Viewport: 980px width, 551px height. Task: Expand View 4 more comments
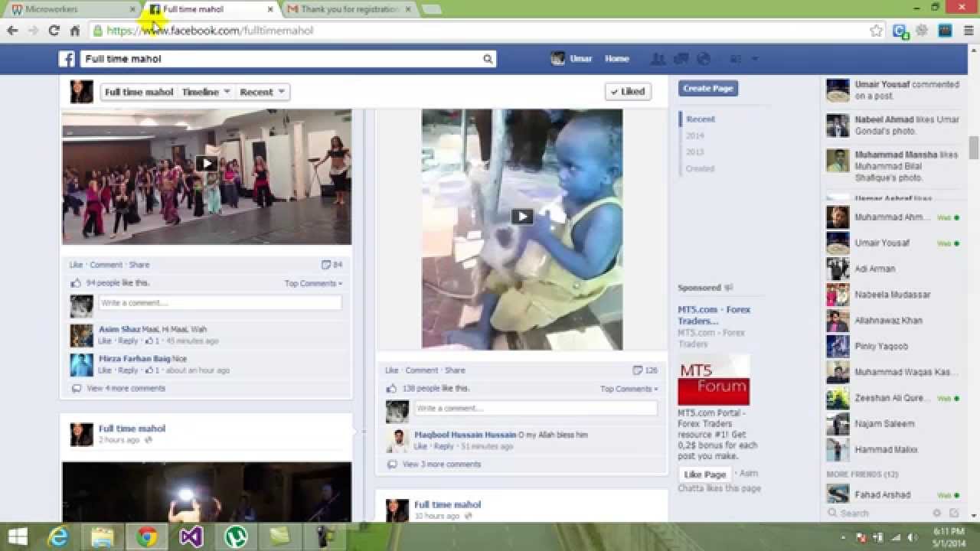point(126,389)
